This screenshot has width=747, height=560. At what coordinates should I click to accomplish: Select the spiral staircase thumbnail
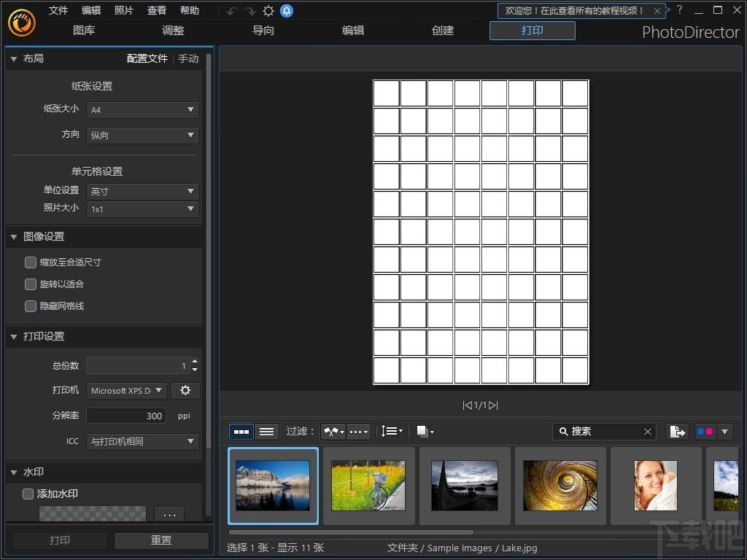coord(560,486)
